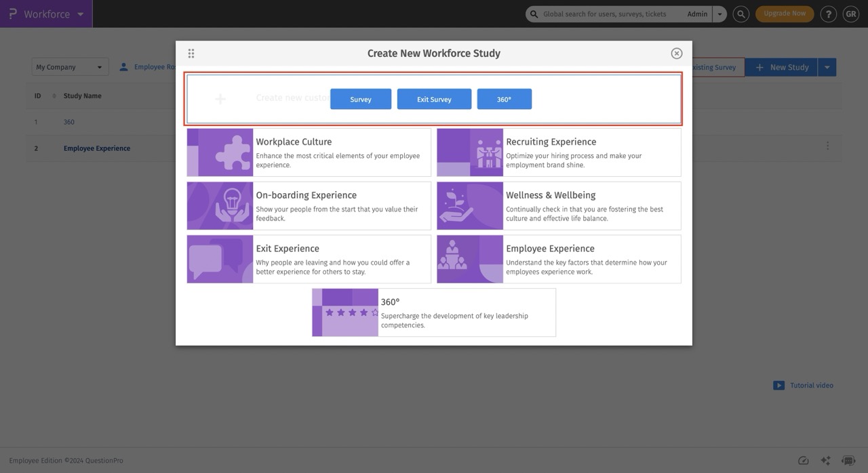Click the speedometer icon in bottom status bar
This screenshot has width=868, height=473.
804,460
